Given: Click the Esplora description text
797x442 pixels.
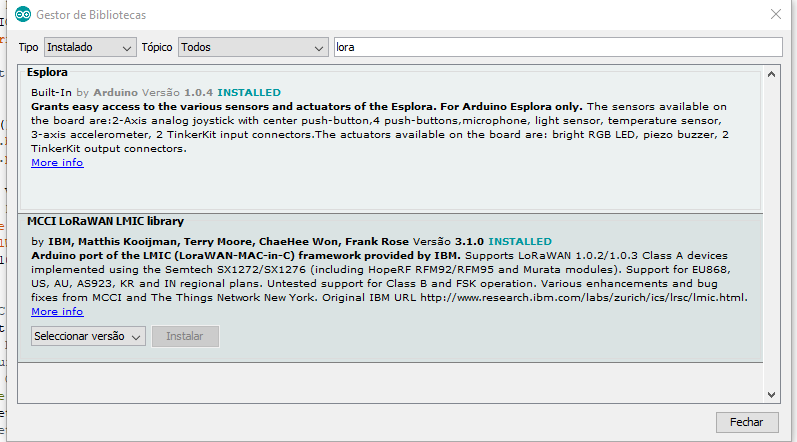Looking at the screenshot, I should [380, 127].
